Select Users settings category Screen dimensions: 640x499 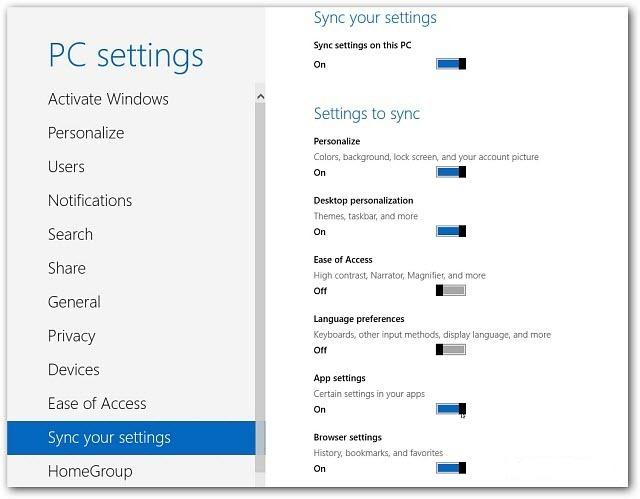[x=66, y=167]
